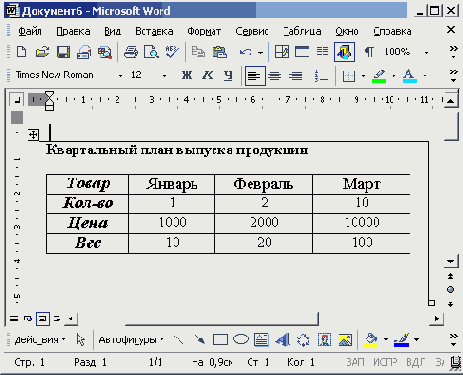463x375 pixels.
Task: Open the Вид menu
Action: click(x=112, y=31)
